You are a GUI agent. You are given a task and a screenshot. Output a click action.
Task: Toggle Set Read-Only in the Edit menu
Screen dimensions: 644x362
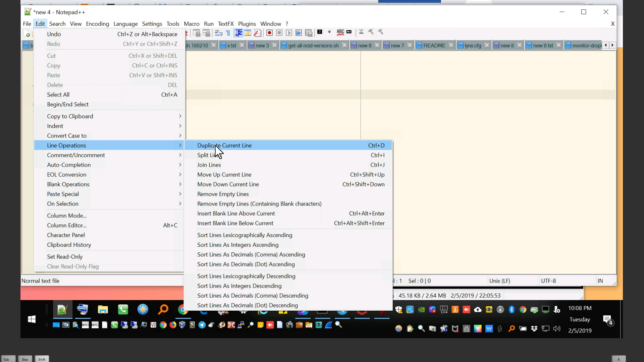(65, 256)
